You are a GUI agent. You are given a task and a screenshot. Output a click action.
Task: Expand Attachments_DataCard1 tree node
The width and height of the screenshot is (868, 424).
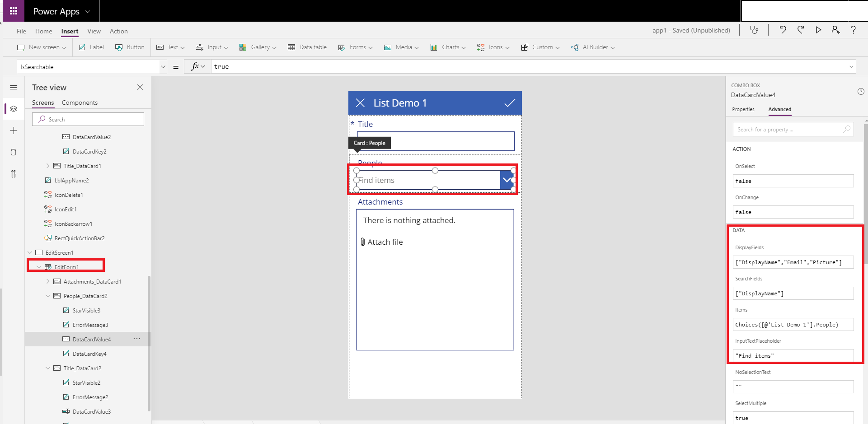pos(48,281)
